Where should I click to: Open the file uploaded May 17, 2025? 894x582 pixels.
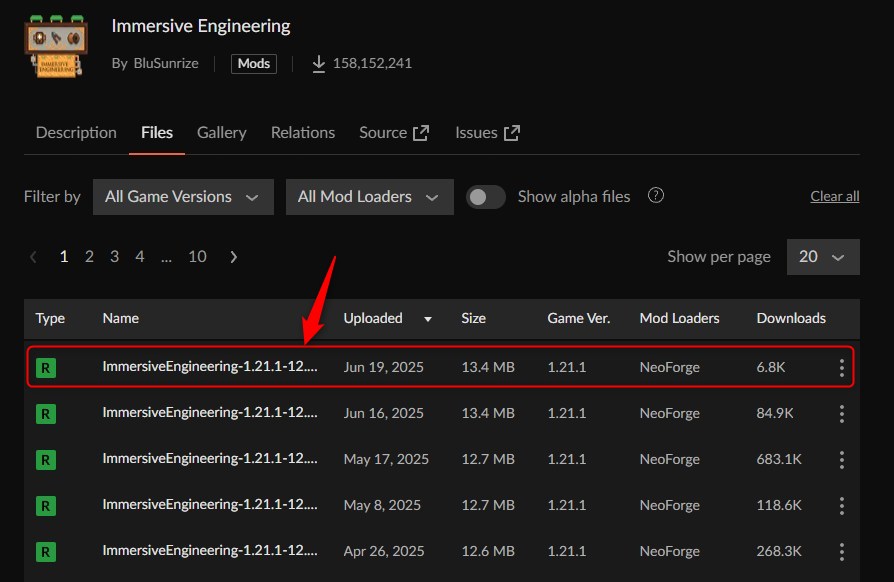[x=210, y=459]
